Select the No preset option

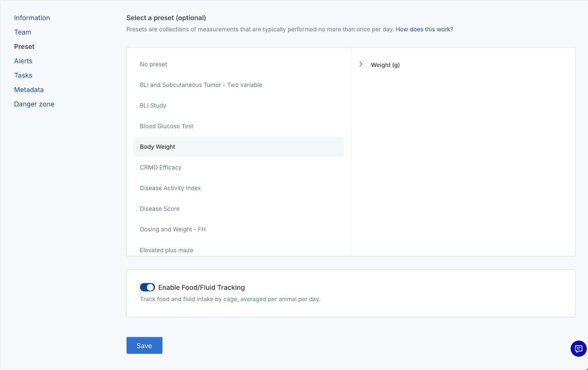[154, 64]
